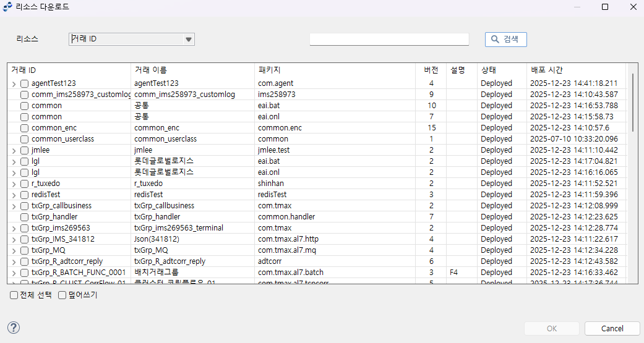
Task: Focus the search text input field
Action: coord(389,39)
